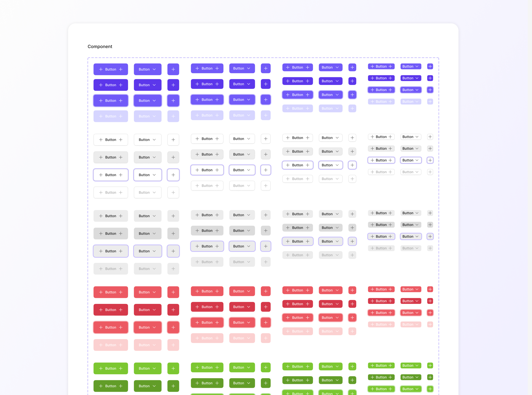Click the largest dark purple icon-only plus button
This screenshot has width=532, height=395.
click(x=173, y=85)
